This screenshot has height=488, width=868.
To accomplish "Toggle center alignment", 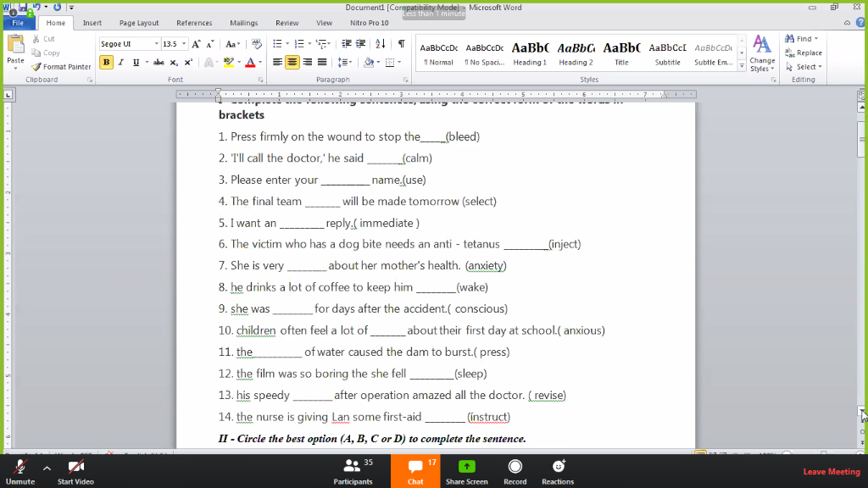I will (x=292, y=62).
